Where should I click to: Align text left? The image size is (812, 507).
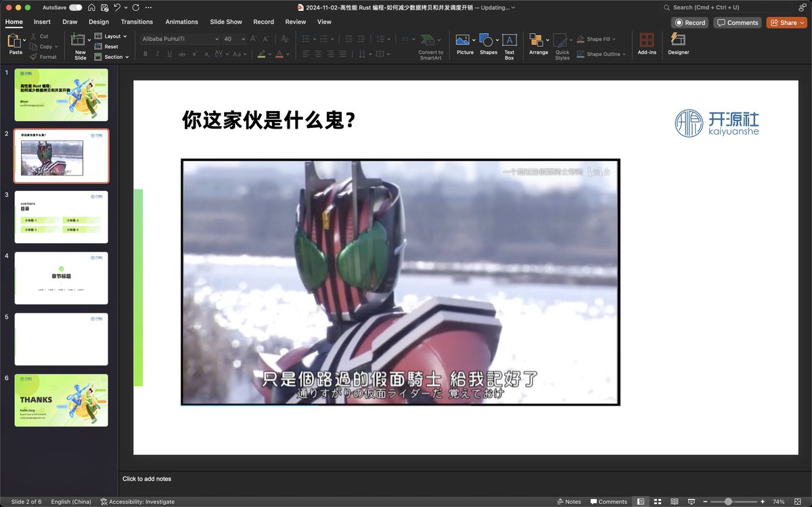pos(307,54)
